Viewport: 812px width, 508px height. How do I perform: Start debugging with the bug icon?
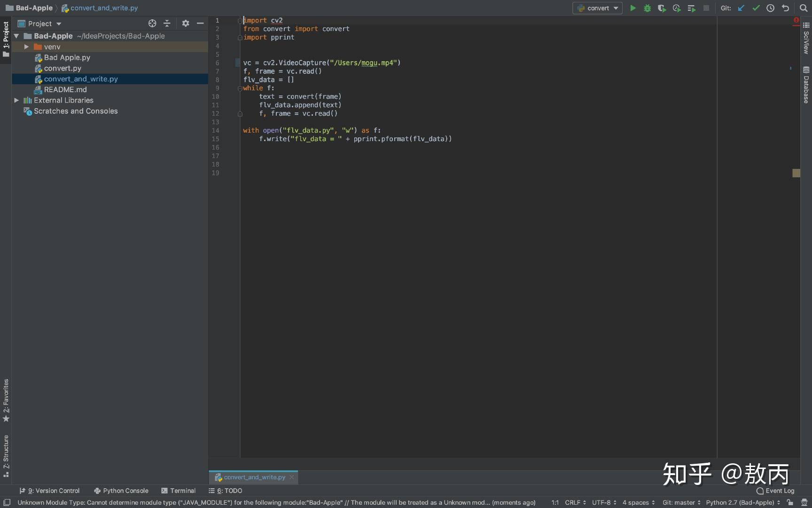coord(647,8)
